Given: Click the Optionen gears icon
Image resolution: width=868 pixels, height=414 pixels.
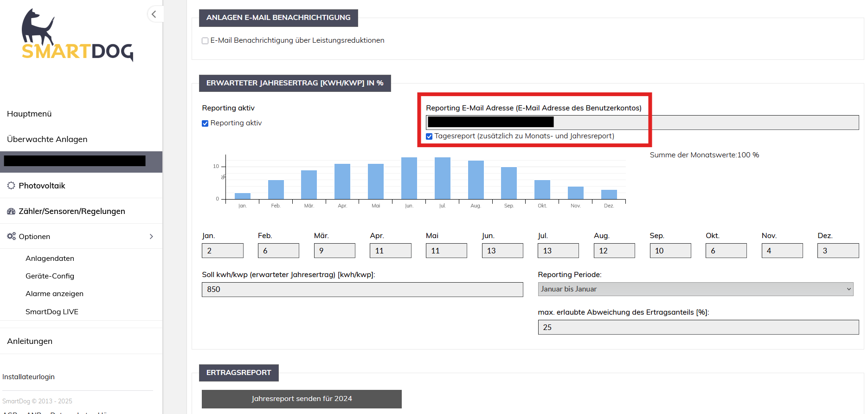Looking at the screenshot, I should pyautogui.click(x=11, y=236).
